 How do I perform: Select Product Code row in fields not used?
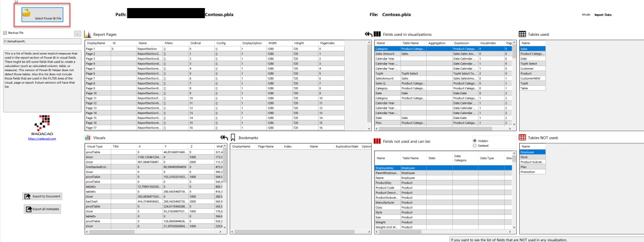(443, 187)
